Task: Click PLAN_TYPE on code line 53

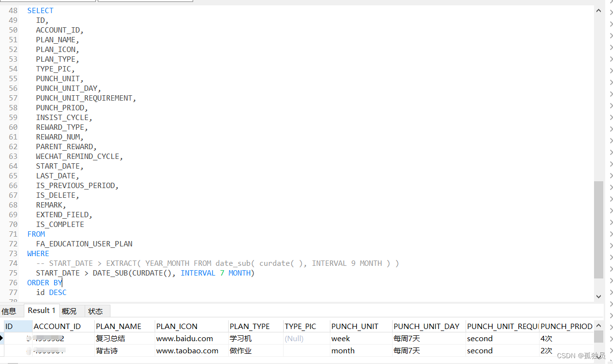Action: point(55,59)
